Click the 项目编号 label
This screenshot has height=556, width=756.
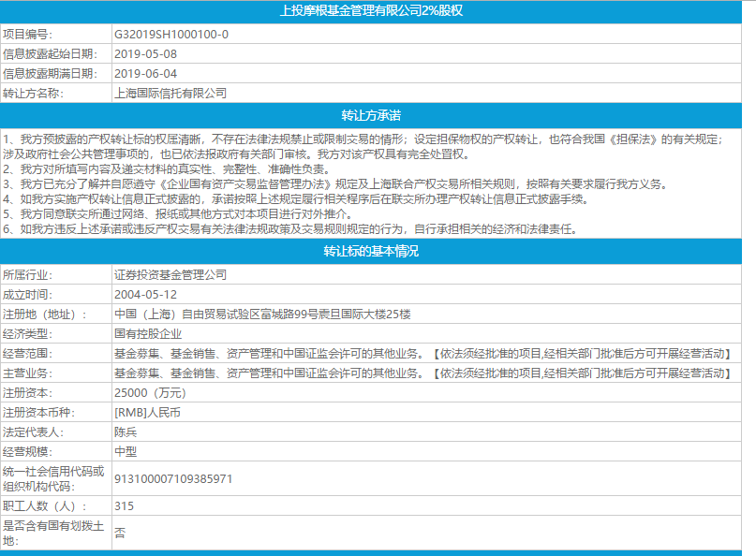[27, 35]
